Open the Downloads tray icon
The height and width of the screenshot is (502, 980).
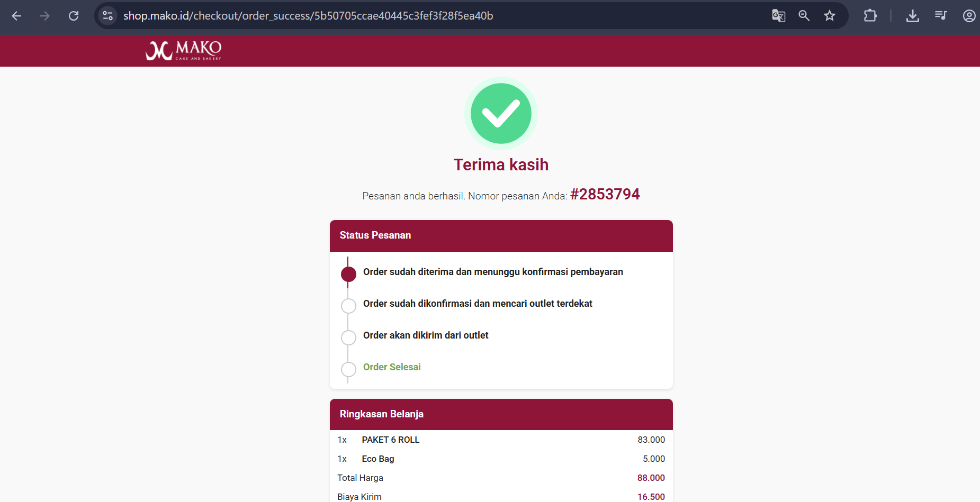(913, 16)
